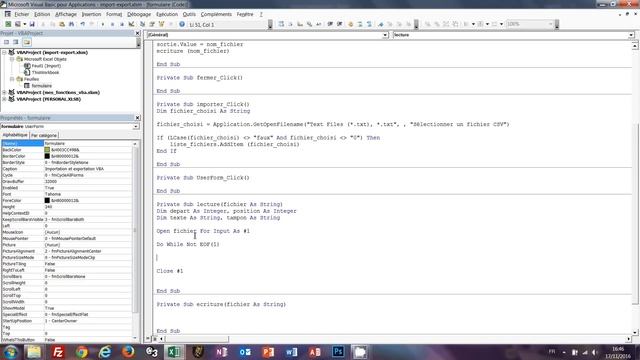Open FileZilla from the taskbar
640x360 pixels.
pos(58,352)
